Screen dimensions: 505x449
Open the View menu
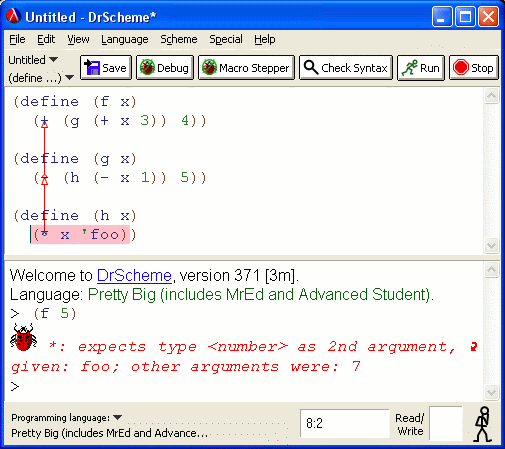78,39
